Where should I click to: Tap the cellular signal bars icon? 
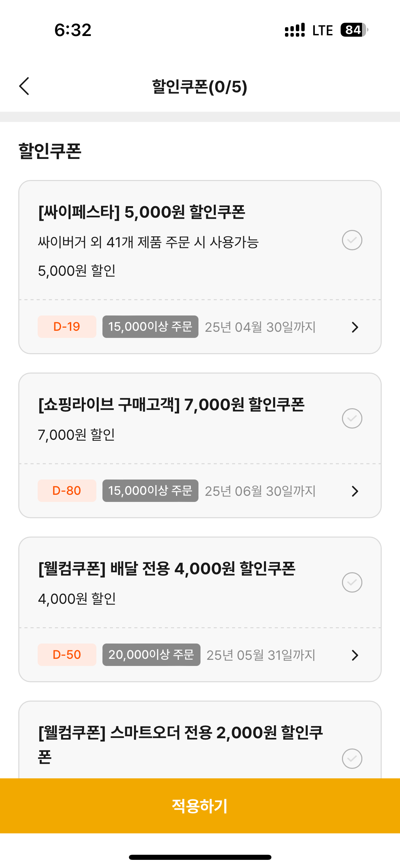tap(294, 30)
